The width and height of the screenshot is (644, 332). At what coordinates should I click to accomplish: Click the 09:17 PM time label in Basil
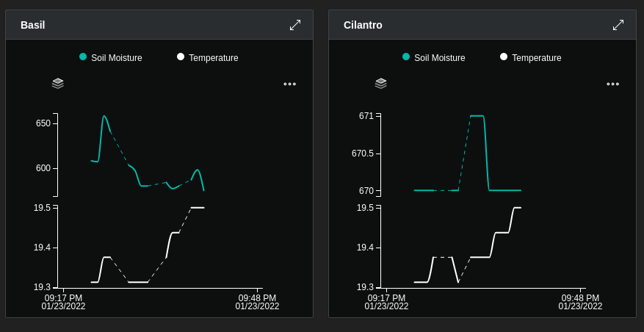click(x=63, y=298)
